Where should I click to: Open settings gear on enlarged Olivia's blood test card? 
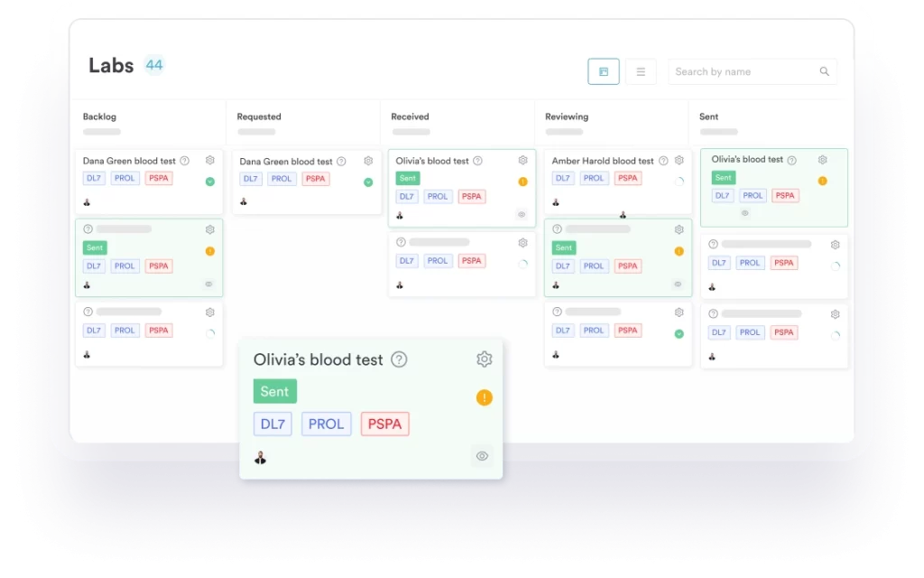click(x=485, y=359)
